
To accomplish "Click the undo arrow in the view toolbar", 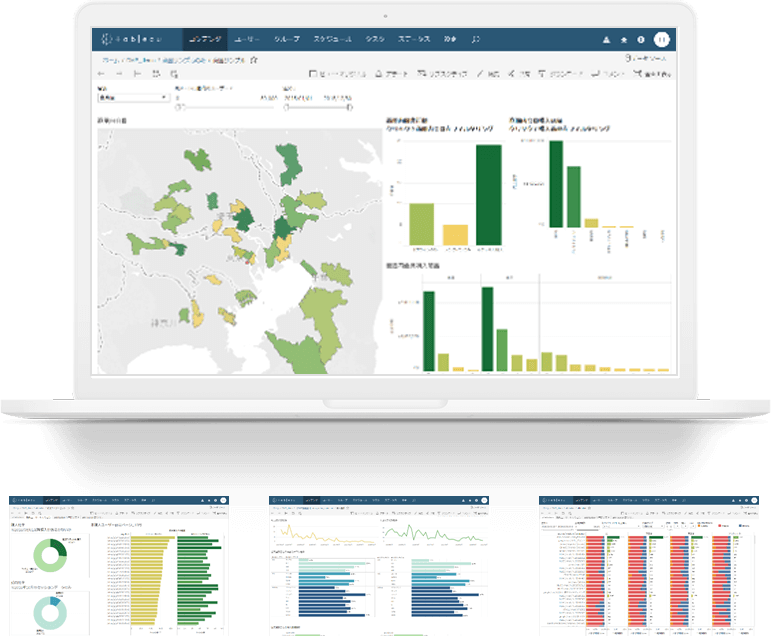I will [x=101, y=74].
